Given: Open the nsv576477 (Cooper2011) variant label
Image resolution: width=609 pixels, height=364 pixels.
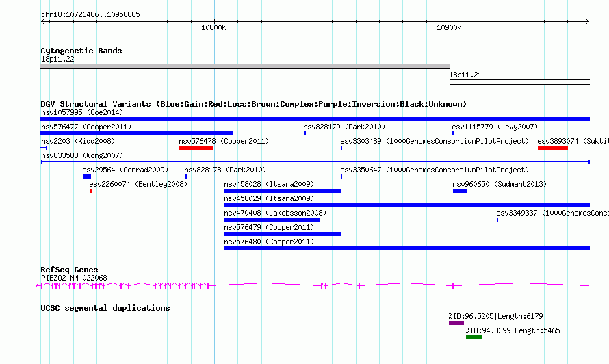Looking at the screenshot, I should coord(86,127).
